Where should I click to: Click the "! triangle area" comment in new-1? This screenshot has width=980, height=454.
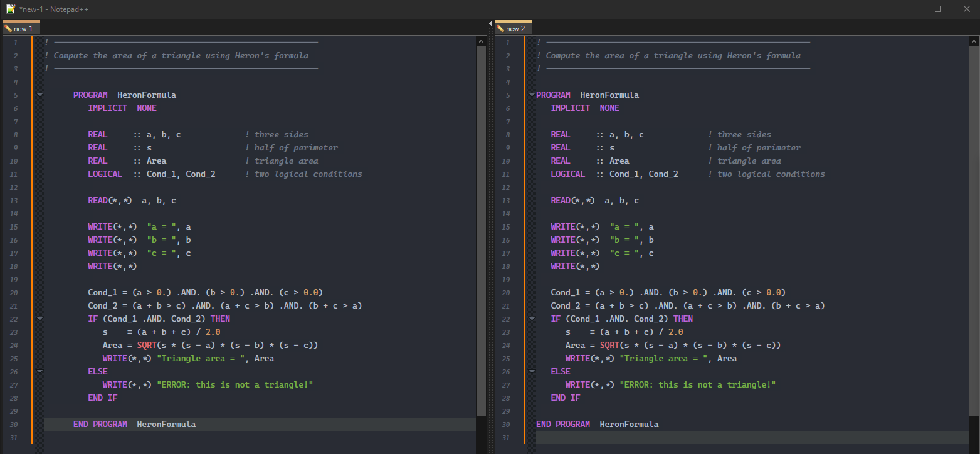[282, 161]
